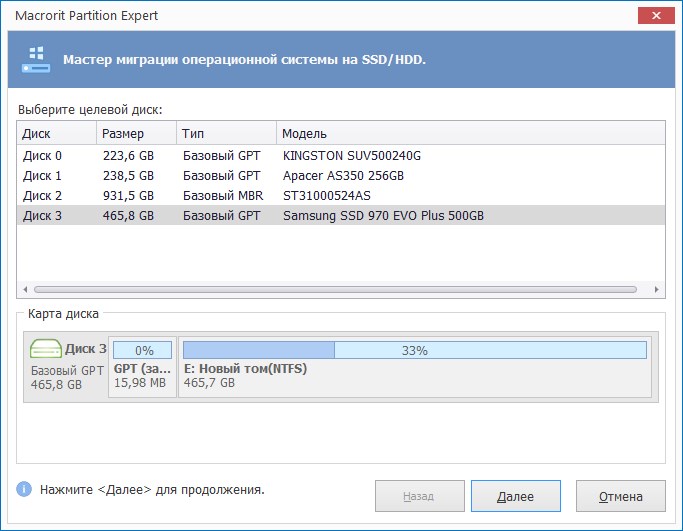
Task: Click the 0% usage bar of GPT partition
Action: (142, 350)
